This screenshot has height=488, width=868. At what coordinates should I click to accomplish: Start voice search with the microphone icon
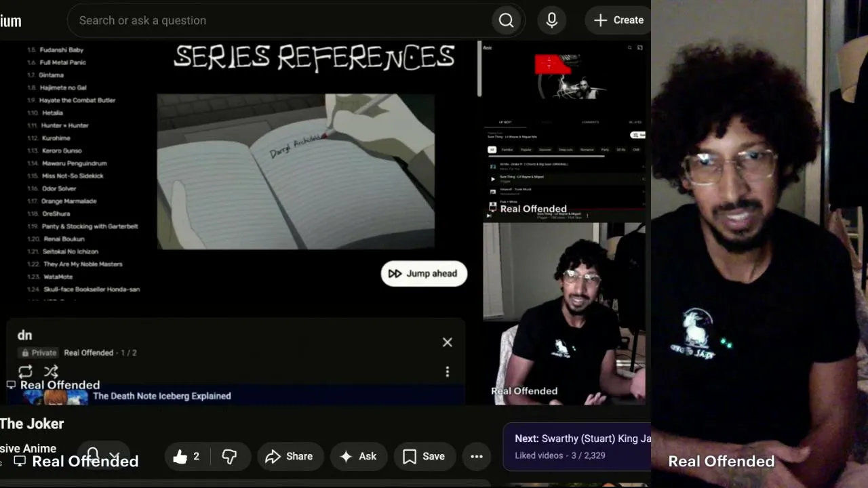(552, 20)
